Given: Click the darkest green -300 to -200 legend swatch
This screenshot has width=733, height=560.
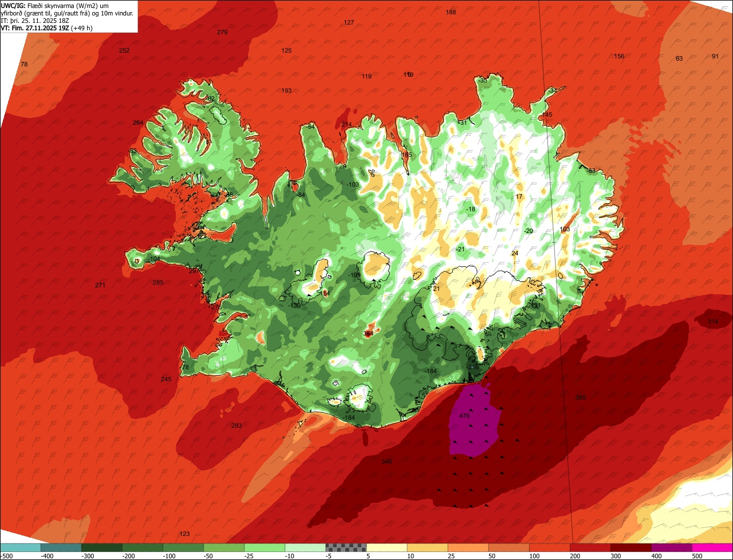Looking at the screenshot, I should 102,547.
